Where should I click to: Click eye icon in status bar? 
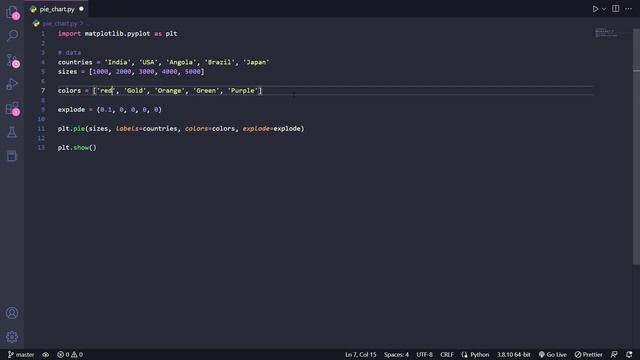(x=46, y=355)
